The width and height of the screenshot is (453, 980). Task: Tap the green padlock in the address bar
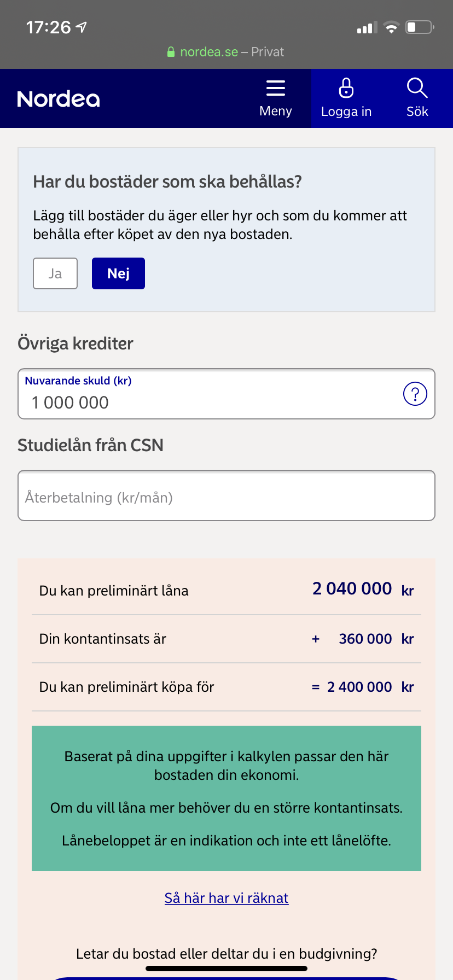click(171, 52)
